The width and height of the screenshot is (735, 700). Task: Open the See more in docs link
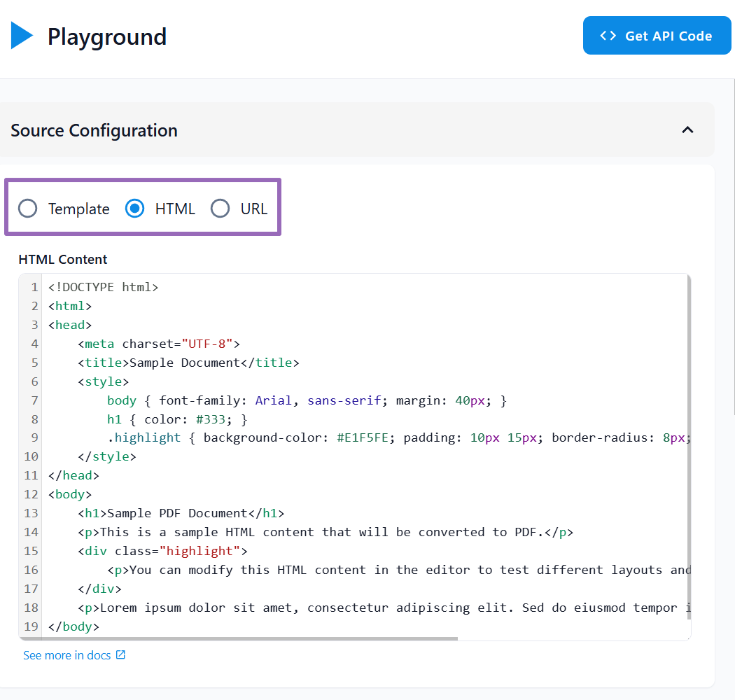[x=67, y=654]
